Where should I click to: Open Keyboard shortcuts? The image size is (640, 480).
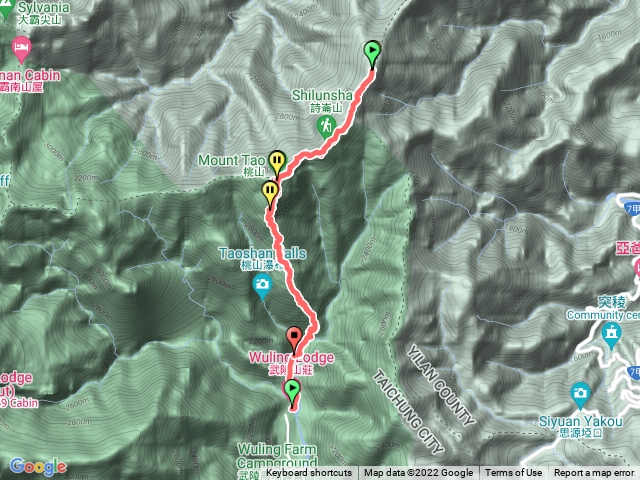coord(309,473)
